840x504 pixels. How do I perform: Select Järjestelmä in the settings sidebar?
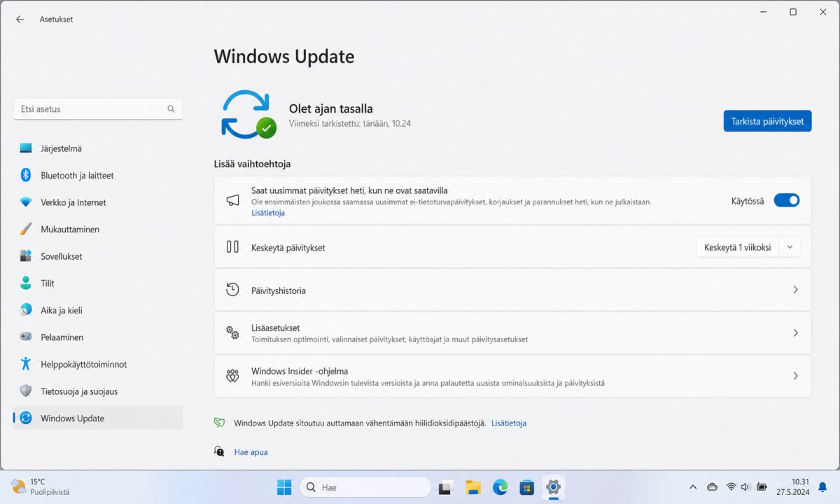tap(98, 148)
